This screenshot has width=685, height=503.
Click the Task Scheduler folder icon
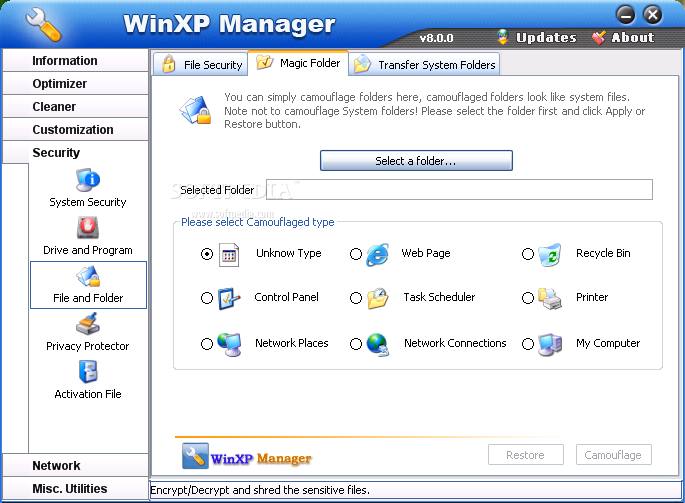coord(378,298)
